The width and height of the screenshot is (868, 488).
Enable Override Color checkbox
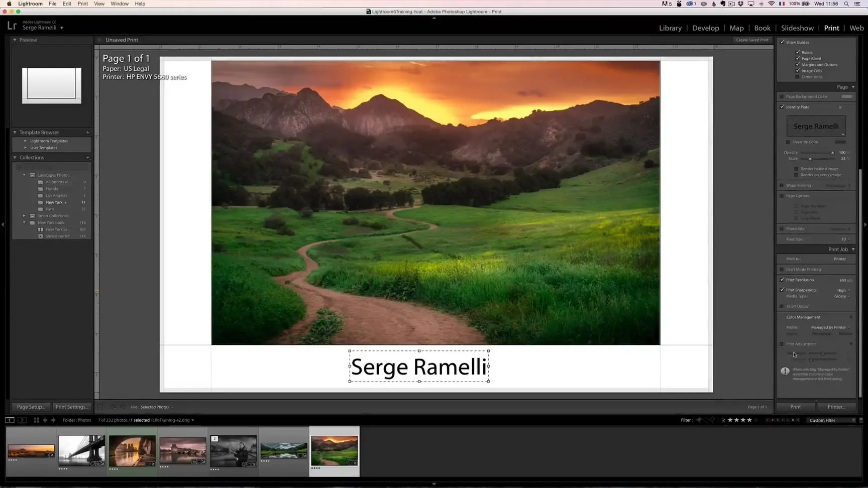[x=788, y=142]
